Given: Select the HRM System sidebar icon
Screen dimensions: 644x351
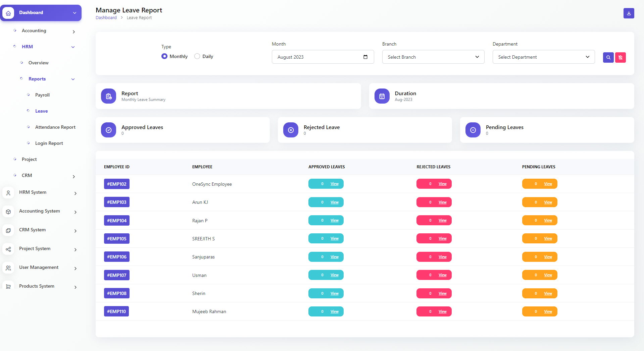Looking at the screenshot, I should click(x=8, y=193).
